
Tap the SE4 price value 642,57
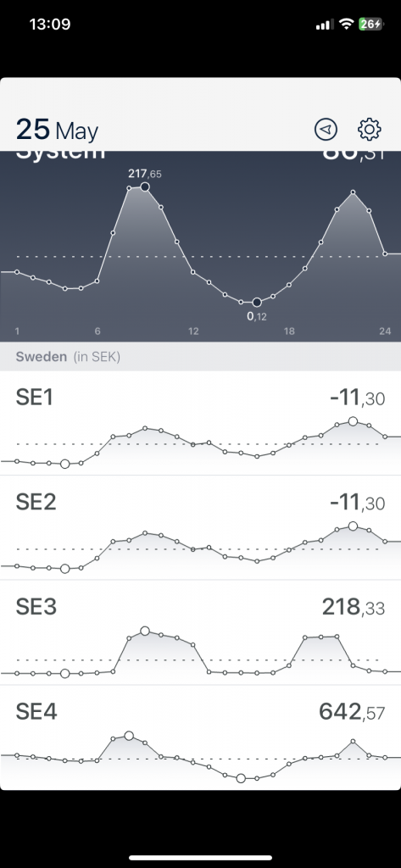(352, 712)
